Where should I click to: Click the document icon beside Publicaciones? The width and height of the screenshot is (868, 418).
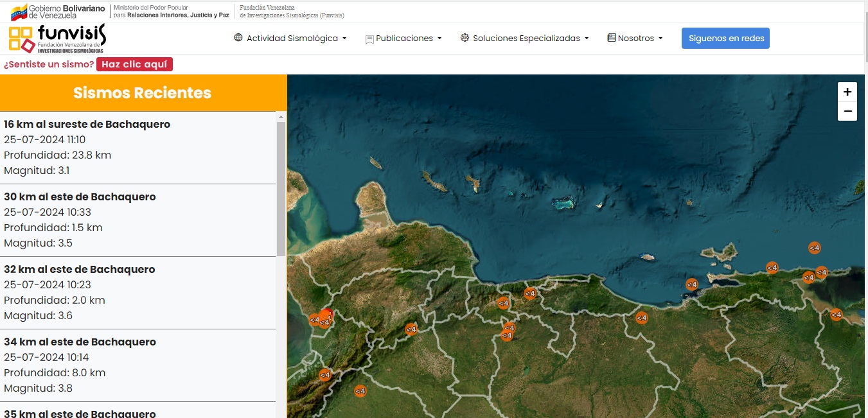pyautogui.click(x=369, y=39)
